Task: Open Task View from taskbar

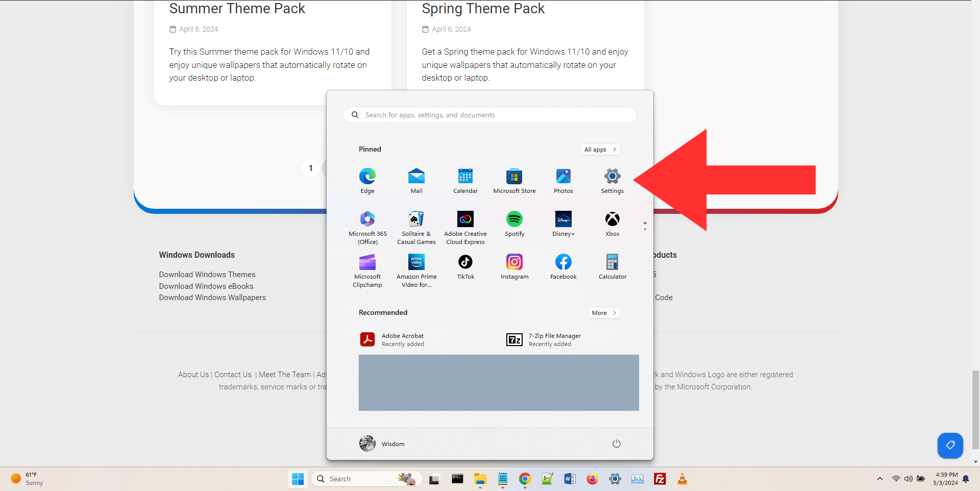Action: 434,479
